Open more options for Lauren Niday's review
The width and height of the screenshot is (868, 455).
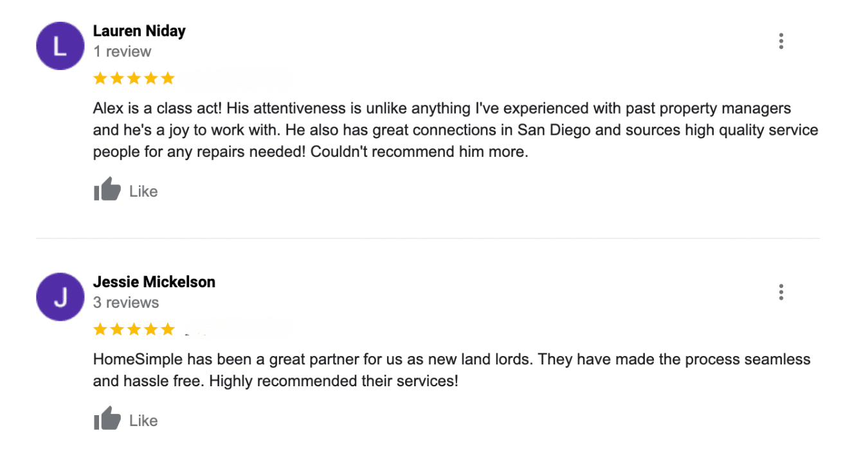pyautogui.click(x=781, y=42)
